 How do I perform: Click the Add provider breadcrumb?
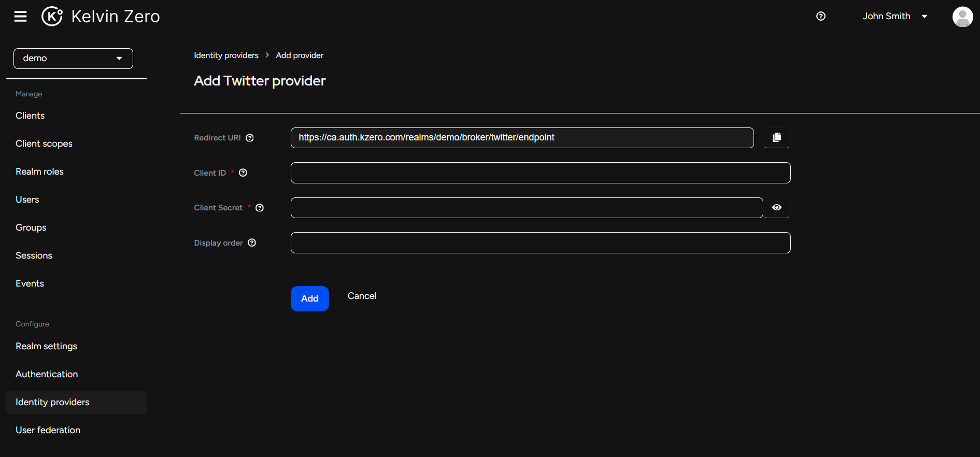coord(300,55)
